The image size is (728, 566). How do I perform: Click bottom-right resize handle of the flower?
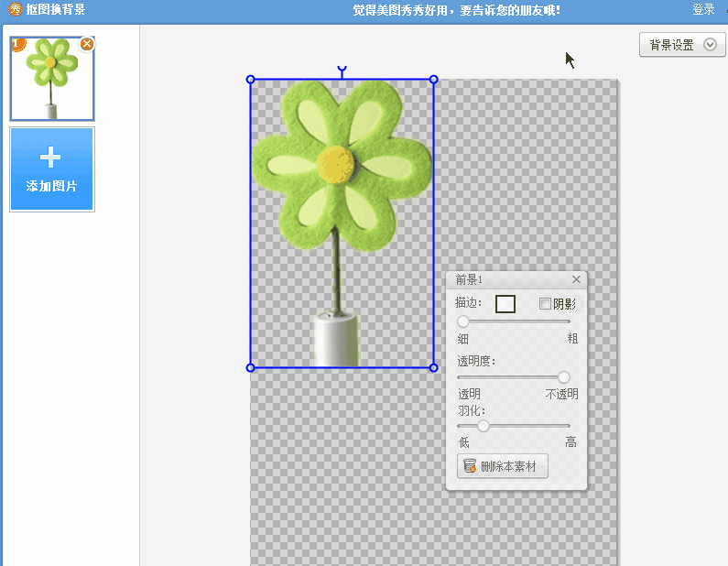point(433,368)
